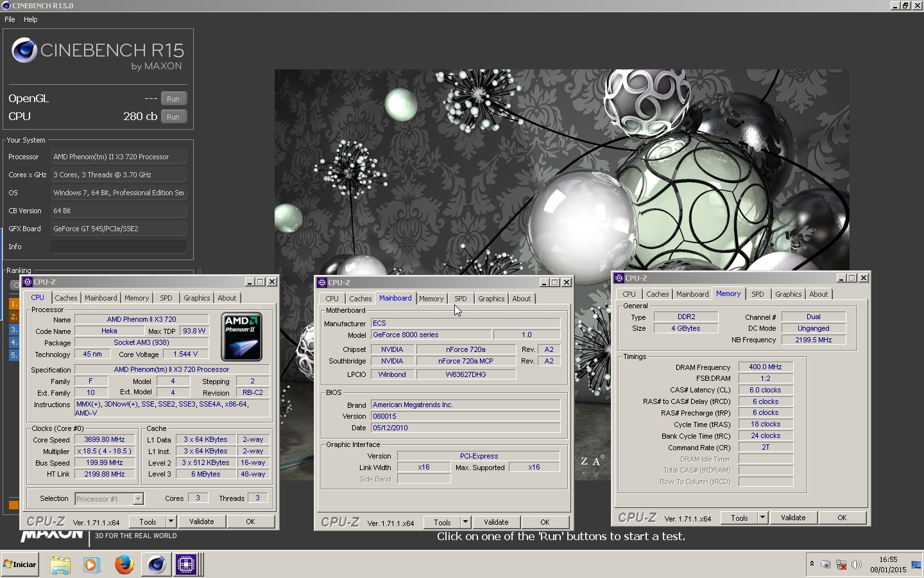
Task: Click Validate in left CPU-Z window
Action: (201, 521)
